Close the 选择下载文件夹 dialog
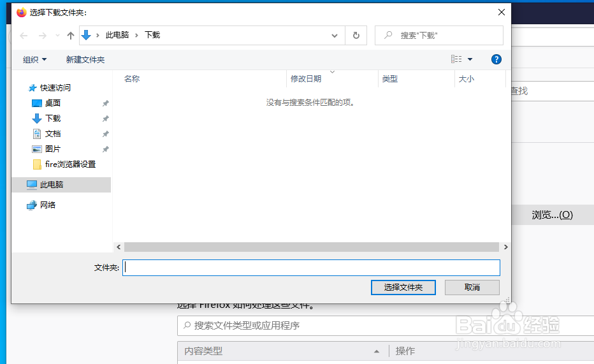 pos(501,13)
